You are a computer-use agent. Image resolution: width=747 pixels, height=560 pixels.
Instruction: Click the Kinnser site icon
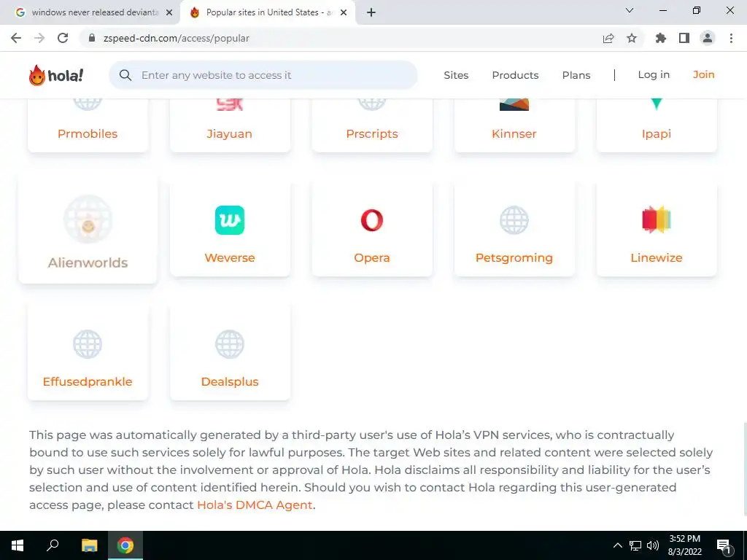pos(514,105)
